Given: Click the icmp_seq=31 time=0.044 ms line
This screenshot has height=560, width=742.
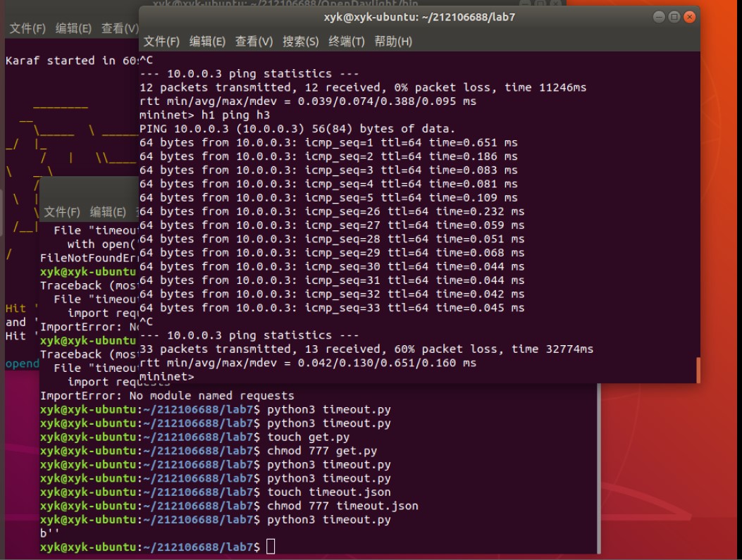Looking at the screenshot, I should tap(332, 280).
